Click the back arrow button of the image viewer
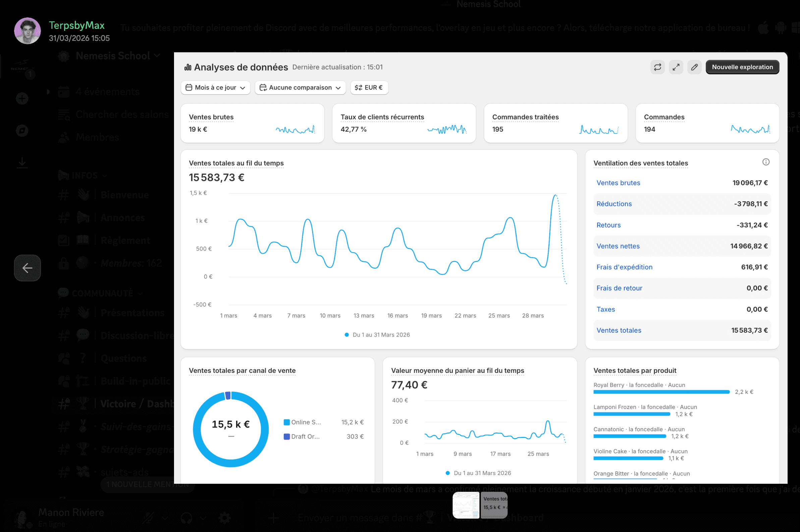Image resolution: width=800 pixels, height=532 pixels. coord(27,268)
